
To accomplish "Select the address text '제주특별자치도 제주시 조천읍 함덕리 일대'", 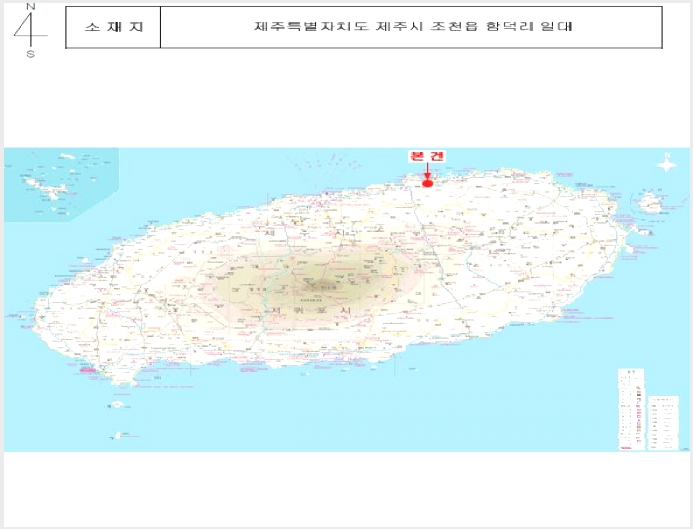I will tap(413, 27).
